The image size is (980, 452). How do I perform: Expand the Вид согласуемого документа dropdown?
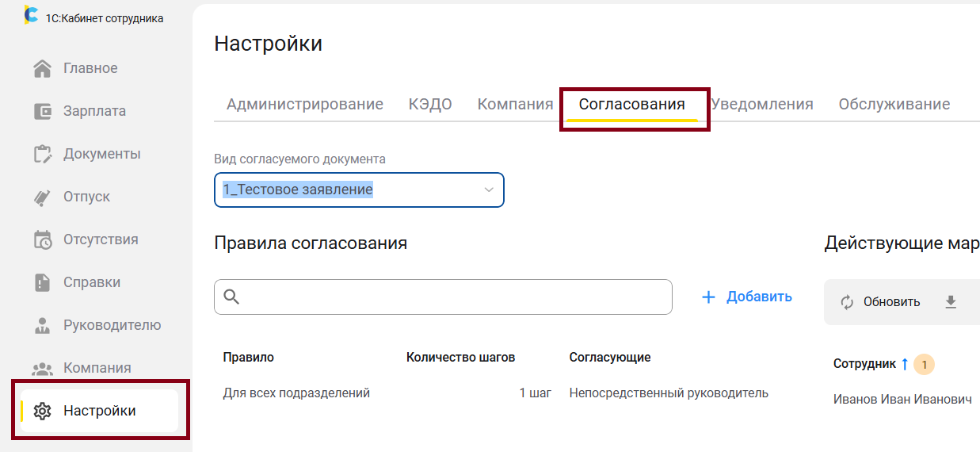(x=489, y=190)
